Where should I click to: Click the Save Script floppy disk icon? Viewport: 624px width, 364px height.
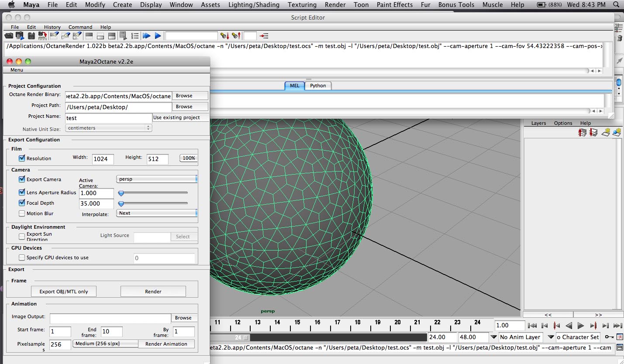point(31,36)
